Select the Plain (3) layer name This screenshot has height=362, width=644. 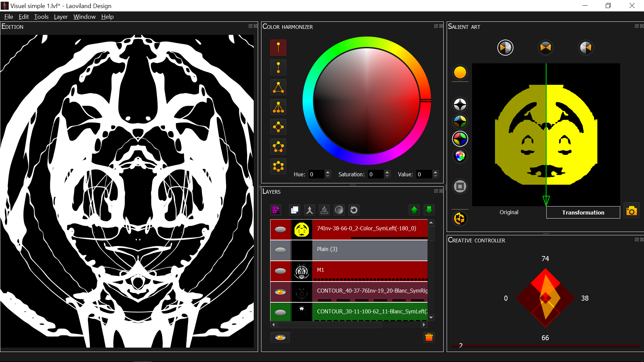tap(327, 249)
